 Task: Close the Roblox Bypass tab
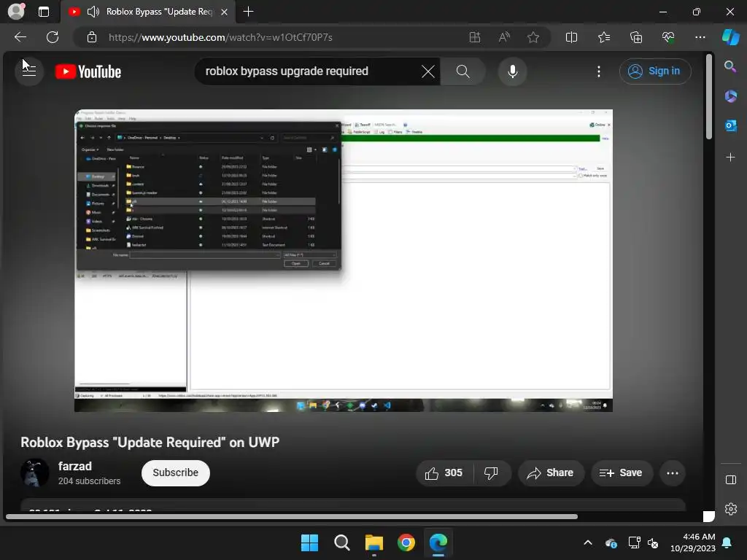(x=224, y=12)
